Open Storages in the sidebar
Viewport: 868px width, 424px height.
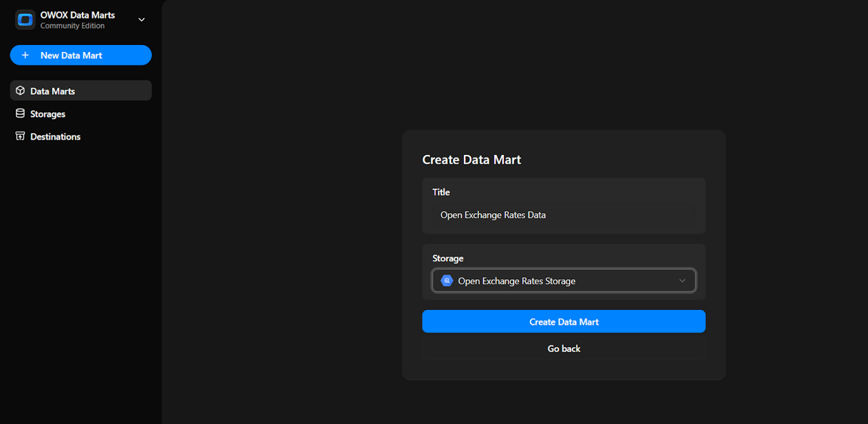tap(81, 114)
